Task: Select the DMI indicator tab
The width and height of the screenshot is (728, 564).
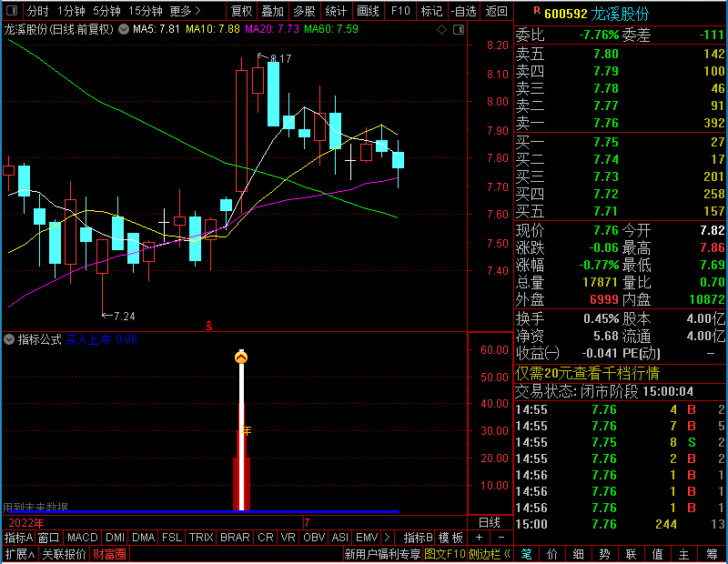Action: (x=116, y=538)
